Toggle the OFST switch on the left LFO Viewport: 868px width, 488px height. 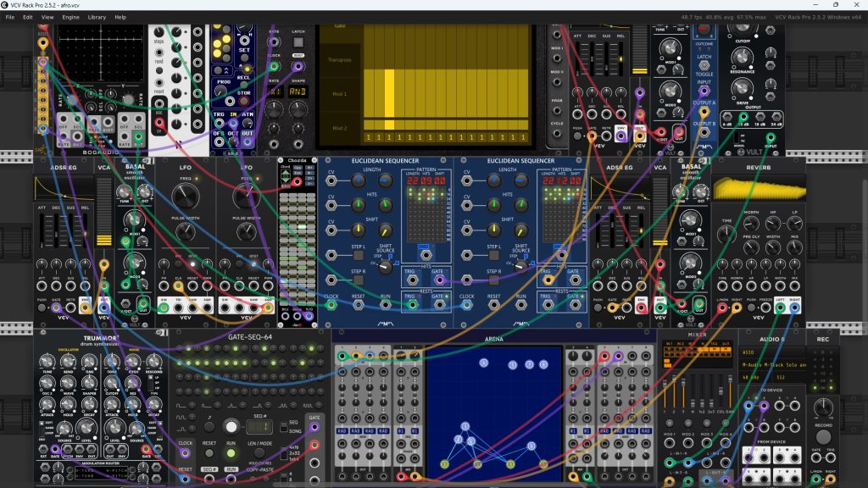point(192,264)
